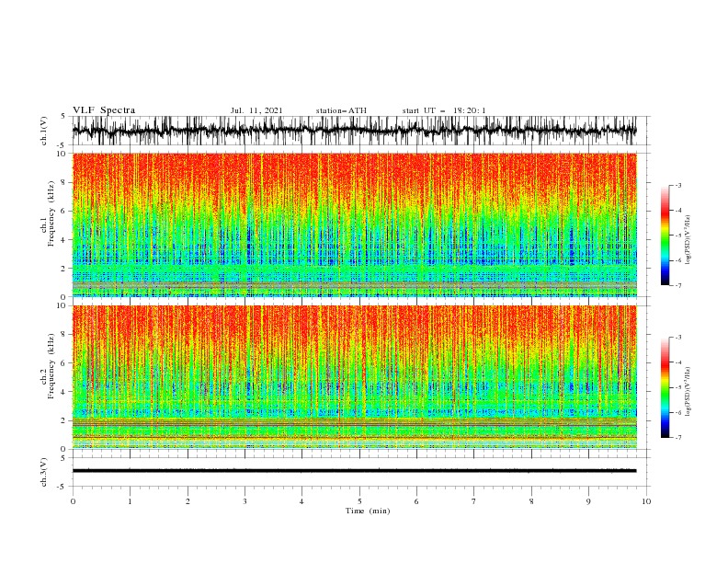Image resolution: width=728 pixels, height=563 pixels.
Task: Click the time axis tick label "9"
Action: click(x=588, y=501)
